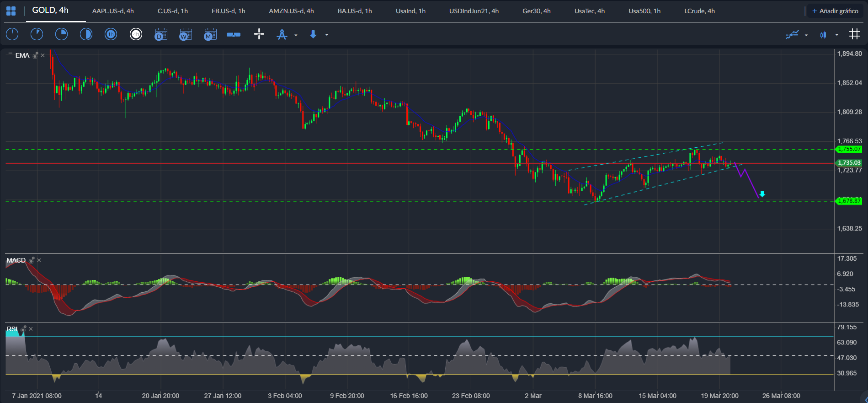Screen dimensions: 868x403
Task: Open the chart layout grid in top-left corner
Action: pos(11,11)
